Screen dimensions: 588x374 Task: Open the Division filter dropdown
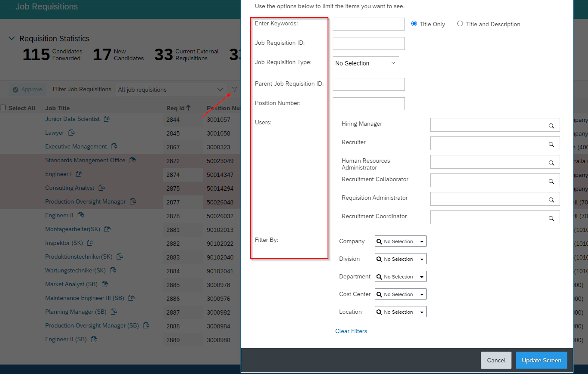[x=401, y=259]
